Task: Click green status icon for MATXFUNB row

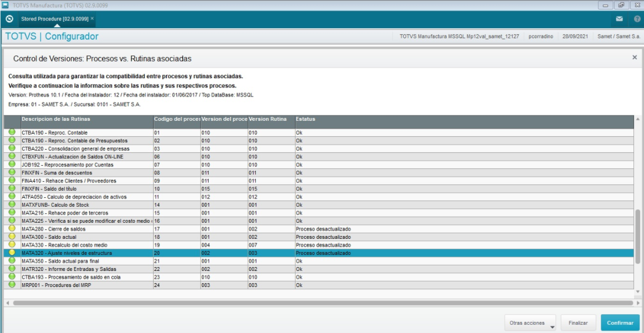Action: (x=12, y=204)
